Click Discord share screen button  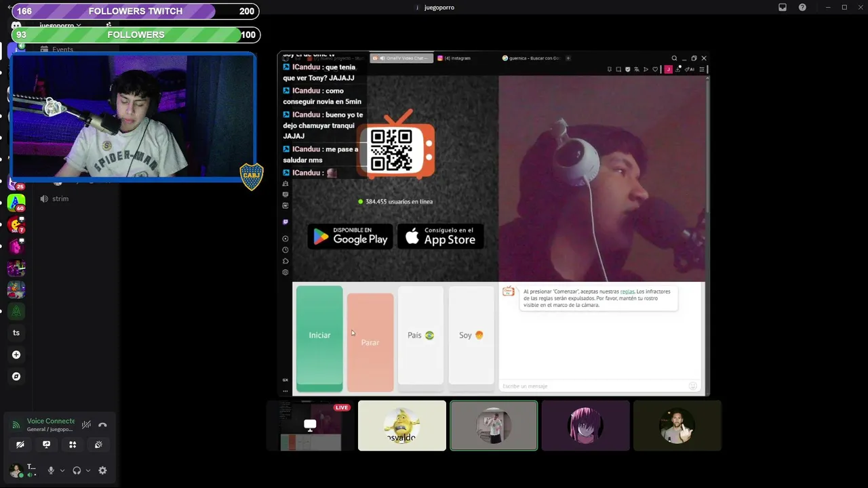(46, 445)
